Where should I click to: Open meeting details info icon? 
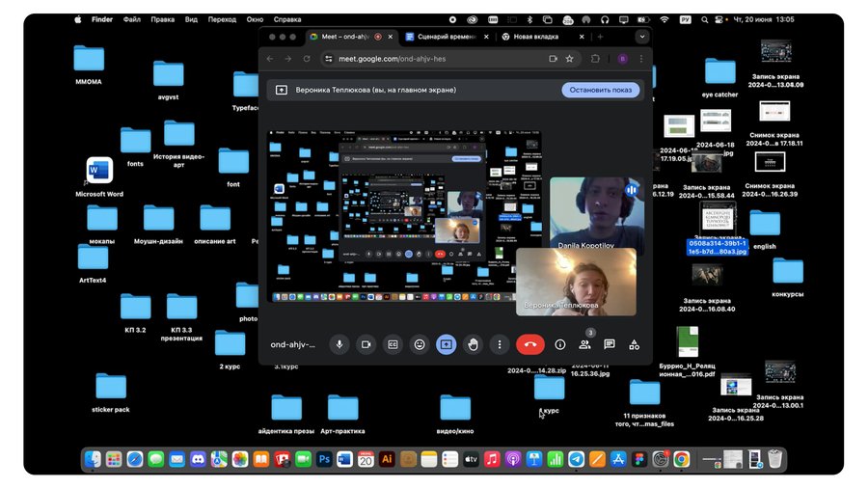pos(560,344)
